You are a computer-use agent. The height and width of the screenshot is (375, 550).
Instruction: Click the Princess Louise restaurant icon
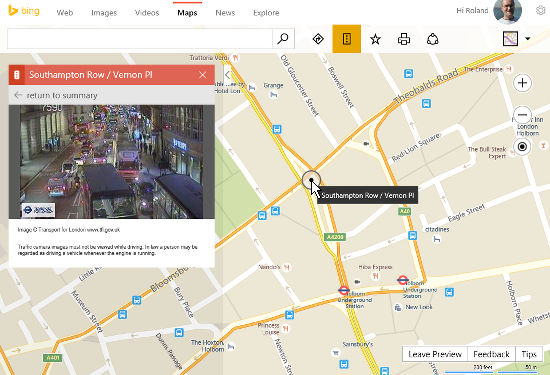pyautogui.click(x=286, y=329)
